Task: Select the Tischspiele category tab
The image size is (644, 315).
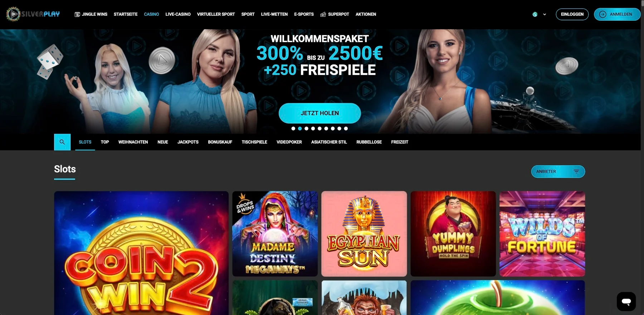Action: click(254, 142)
